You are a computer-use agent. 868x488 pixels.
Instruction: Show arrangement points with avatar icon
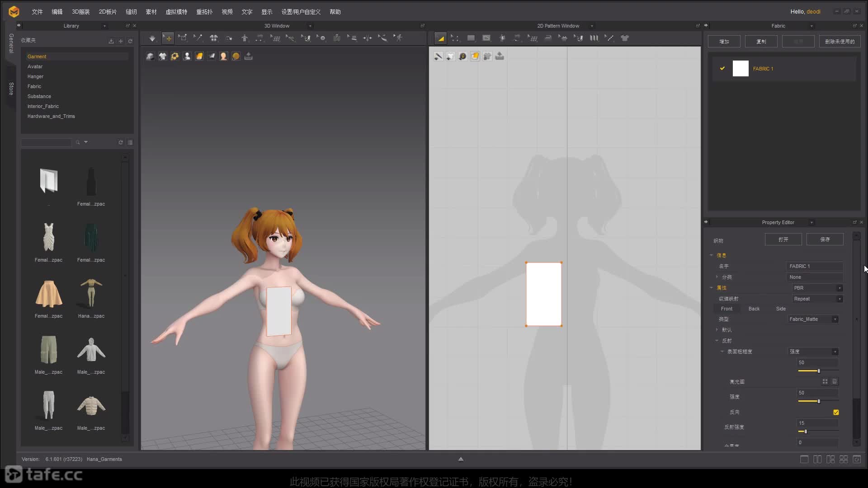point(245,38)
